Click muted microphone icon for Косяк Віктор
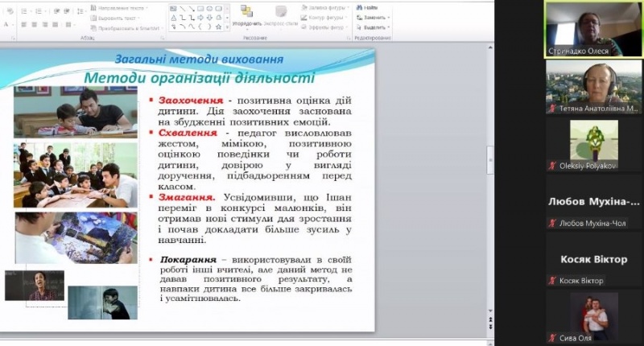The image size is (644, 346). [552, 280]
